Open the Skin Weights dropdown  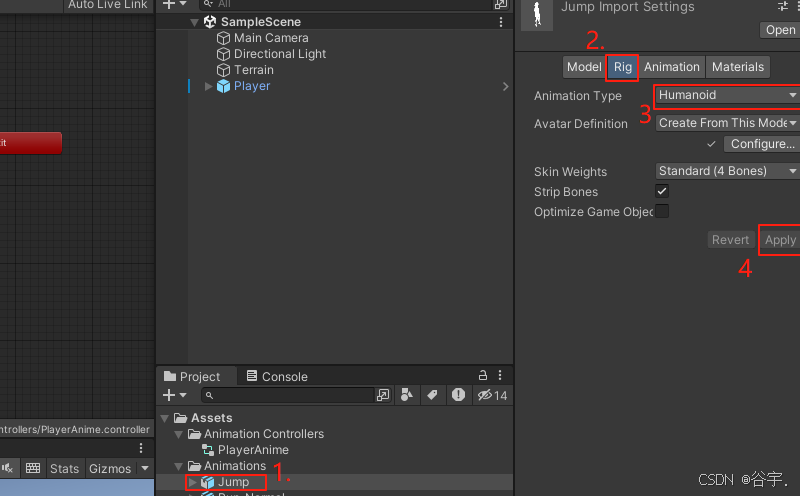pyautogui.click(x=727, y=171)
